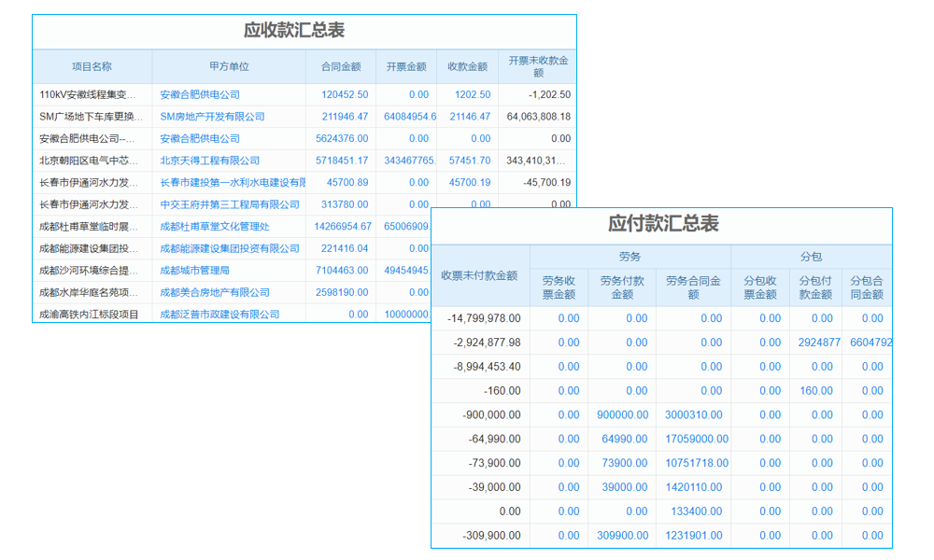Image resolution: width=934 pixels, height=560 pixels.
Task: Open the 成都能源建设集团投资有限公司 link
Action: point(228,248)
